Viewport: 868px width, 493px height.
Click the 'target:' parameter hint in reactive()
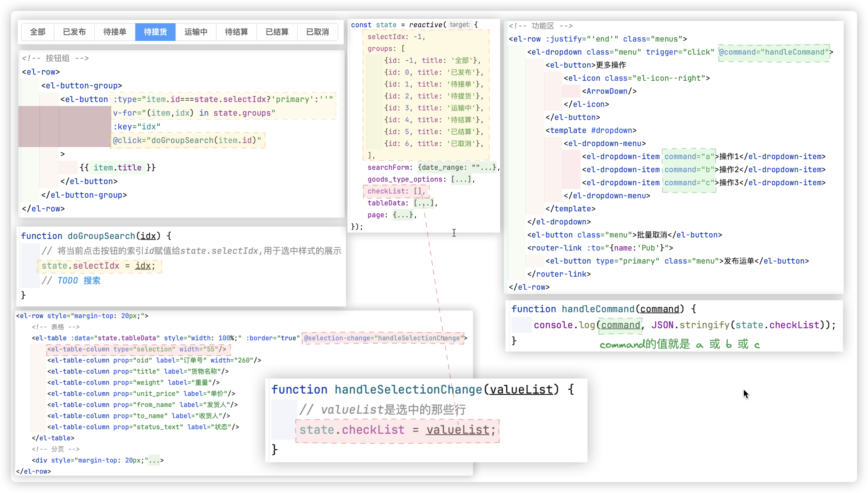pos(459,24)
